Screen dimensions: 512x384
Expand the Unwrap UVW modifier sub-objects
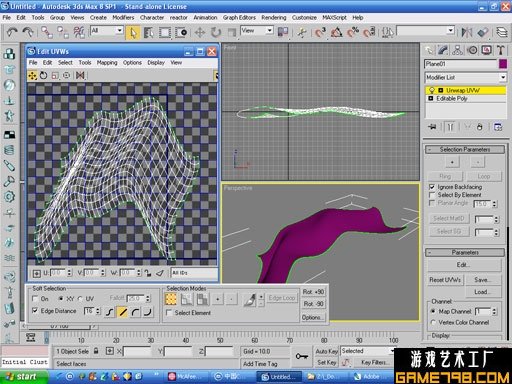441,90
